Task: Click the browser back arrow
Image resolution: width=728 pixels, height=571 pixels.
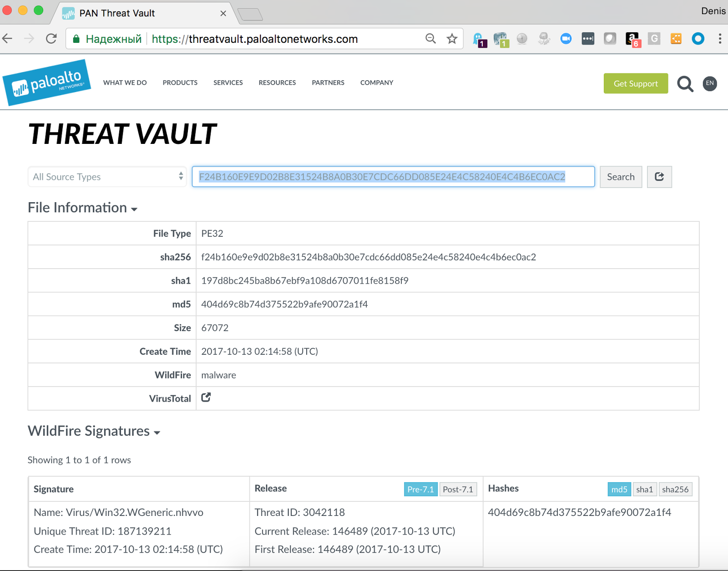Action: [7, 39]
